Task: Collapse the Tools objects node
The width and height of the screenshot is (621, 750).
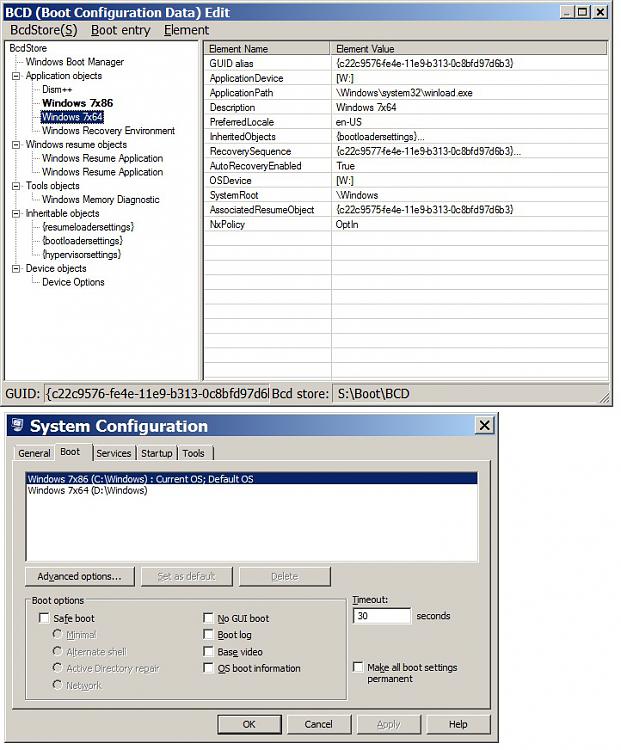Action: coord(16,186)
